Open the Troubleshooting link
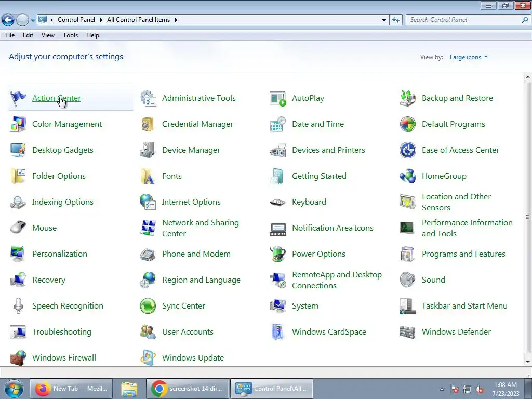 tap(62, 332)
